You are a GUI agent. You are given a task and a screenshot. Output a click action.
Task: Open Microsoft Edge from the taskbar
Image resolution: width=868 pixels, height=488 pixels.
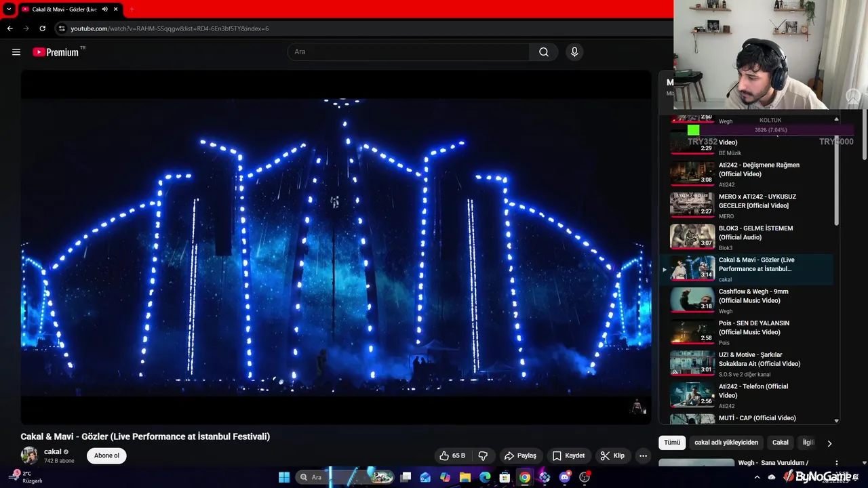click(485, 477)
